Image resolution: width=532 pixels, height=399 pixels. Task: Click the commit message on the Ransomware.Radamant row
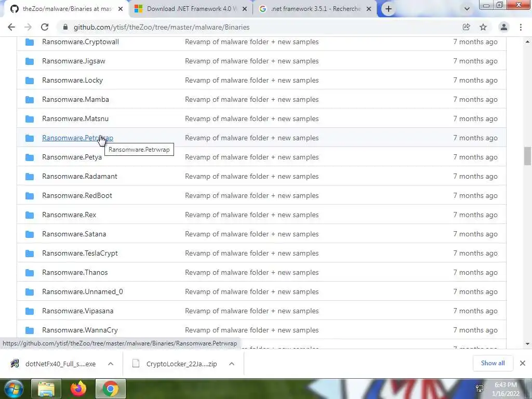pyautogui.click(x=252, y=177)
